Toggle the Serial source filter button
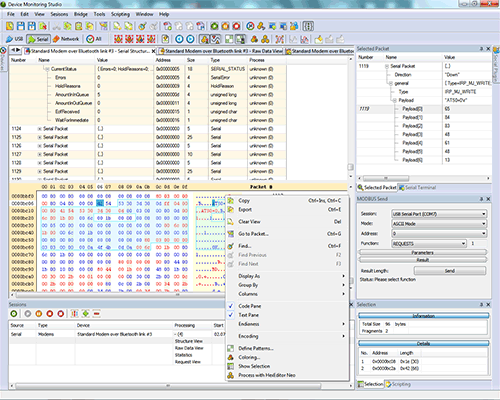 click(x=38, y=39)
